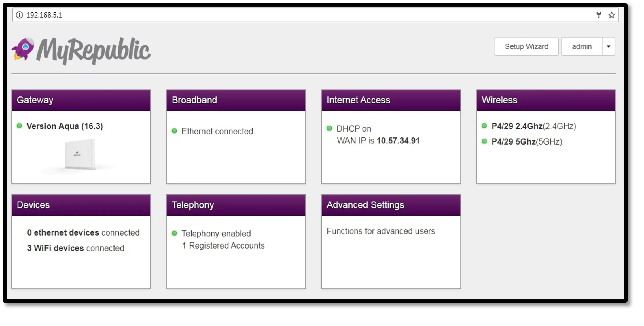Click the saved password key icon
This screenshot has height=326, width=644.
point(598,15)
